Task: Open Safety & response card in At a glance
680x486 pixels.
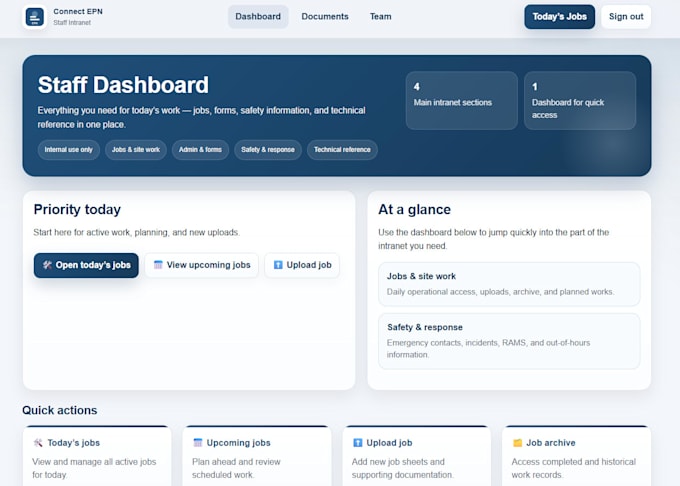Action: tap(509, 341)
